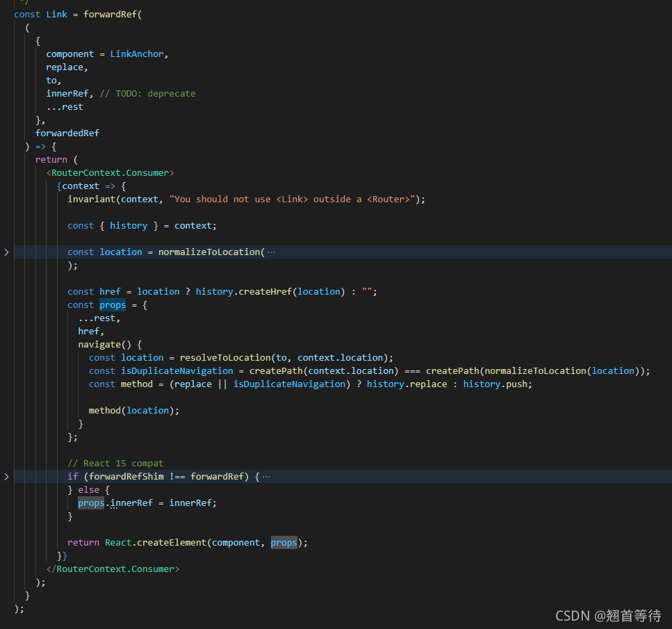672x629 pixels.
Task: Click 'else' keyword after folded if-block
Action: click(x=89, y=490)
